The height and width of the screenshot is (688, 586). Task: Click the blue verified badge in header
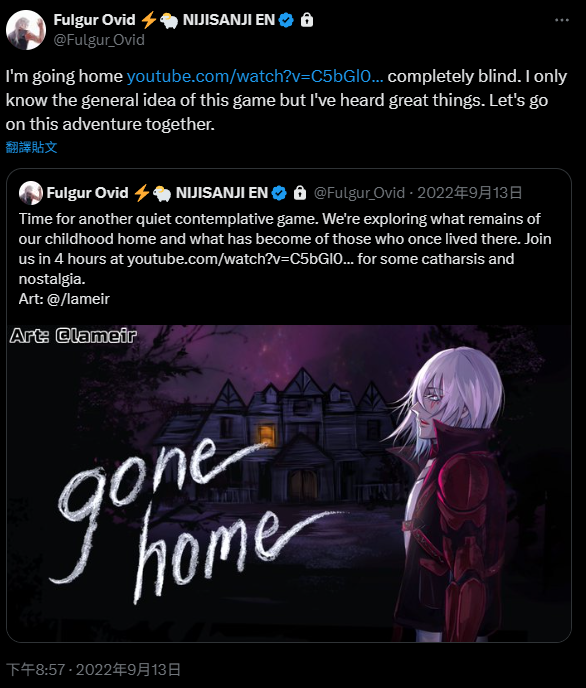tap(286, 20)
